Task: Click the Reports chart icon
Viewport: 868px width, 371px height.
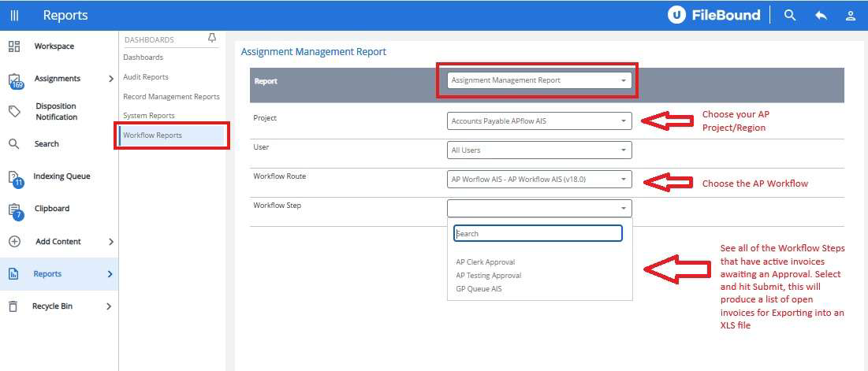Action: 14,274
